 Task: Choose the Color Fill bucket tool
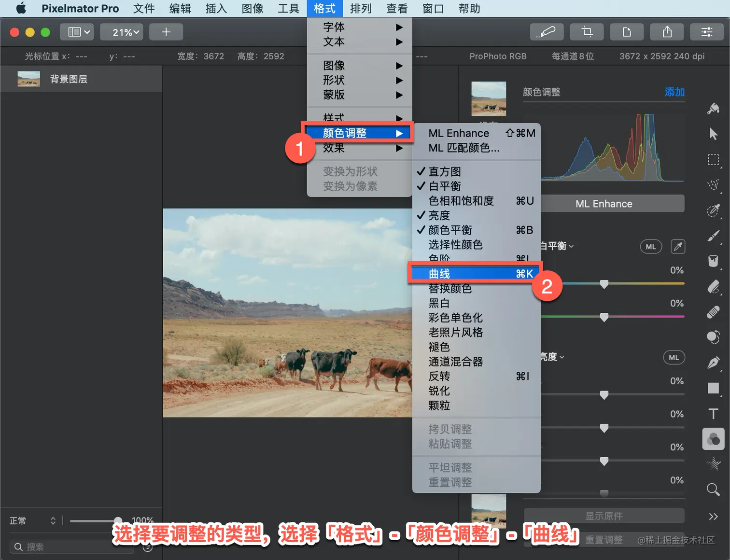pyautogui.click(x=713, y=261)
